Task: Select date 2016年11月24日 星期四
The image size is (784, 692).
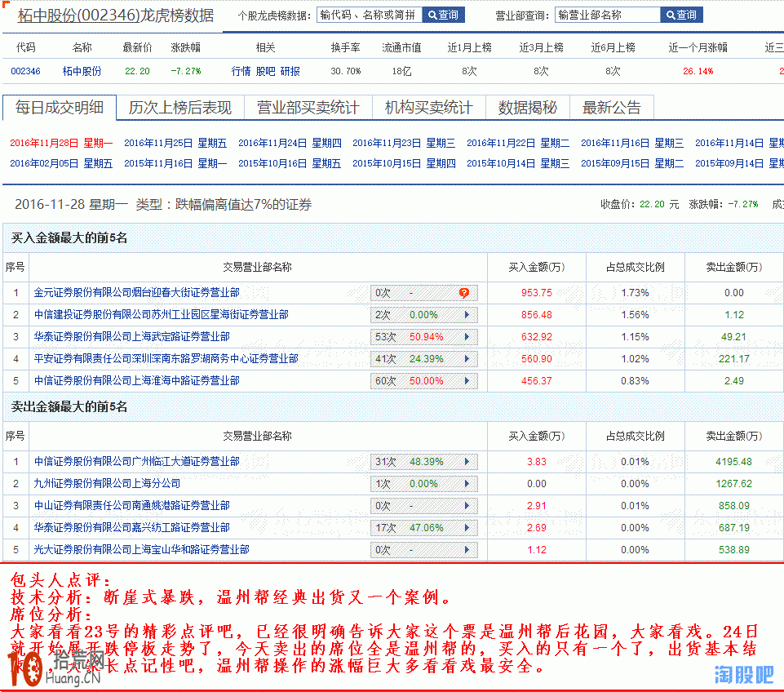Action: coord(290,143)
